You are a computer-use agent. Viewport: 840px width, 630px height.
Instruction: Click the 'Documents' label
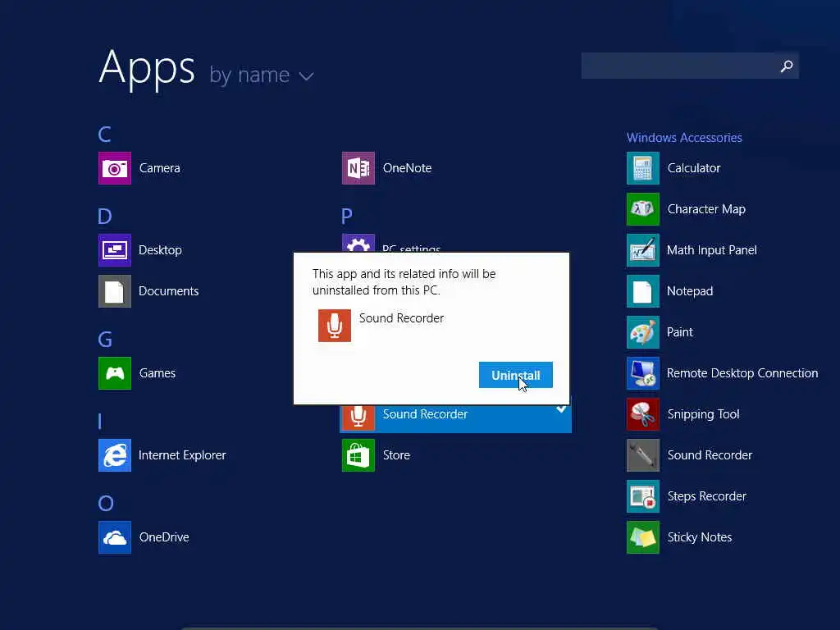coord(169,291)
